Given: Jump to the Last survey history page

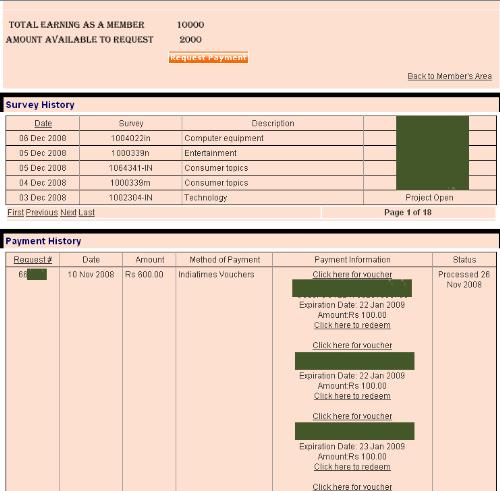Looking at the screenshot, I should click(87, 212).
